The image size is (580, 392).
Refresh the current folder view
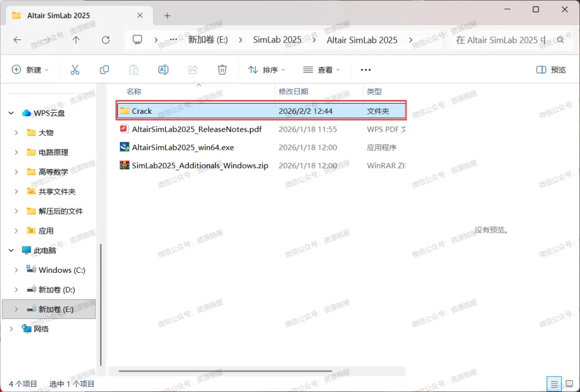pos(106,40)
